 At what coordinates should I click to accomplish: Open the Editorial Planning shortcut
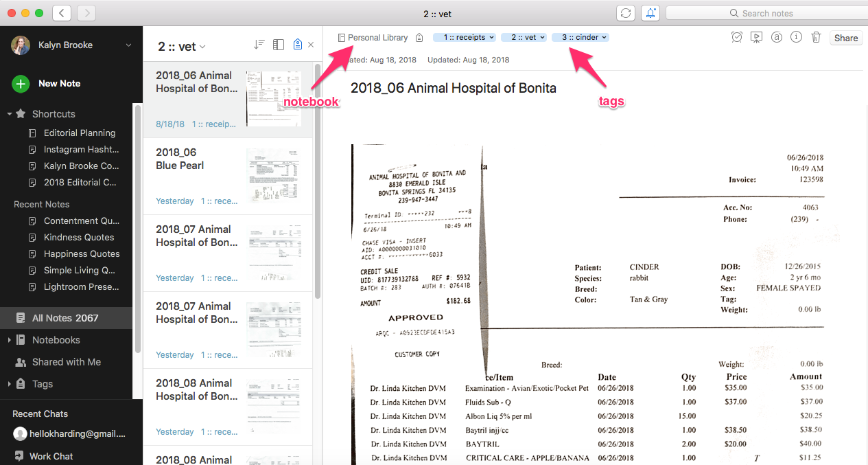click(x=80, y=133)
